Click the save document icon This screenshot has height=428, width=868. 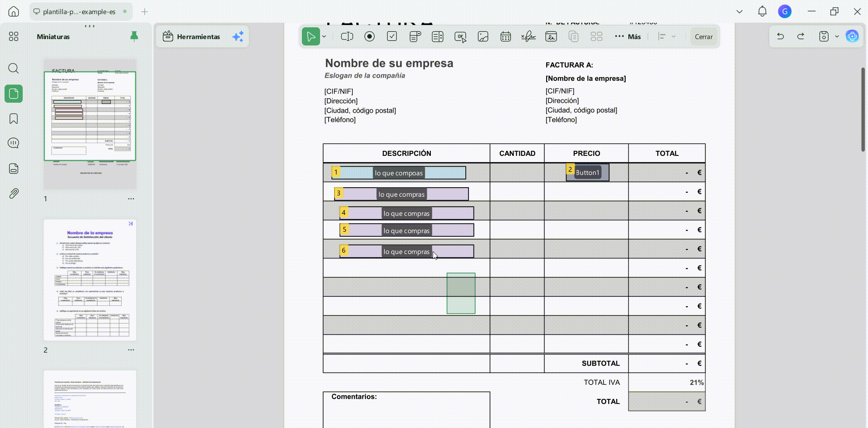[x=824, y=36]
